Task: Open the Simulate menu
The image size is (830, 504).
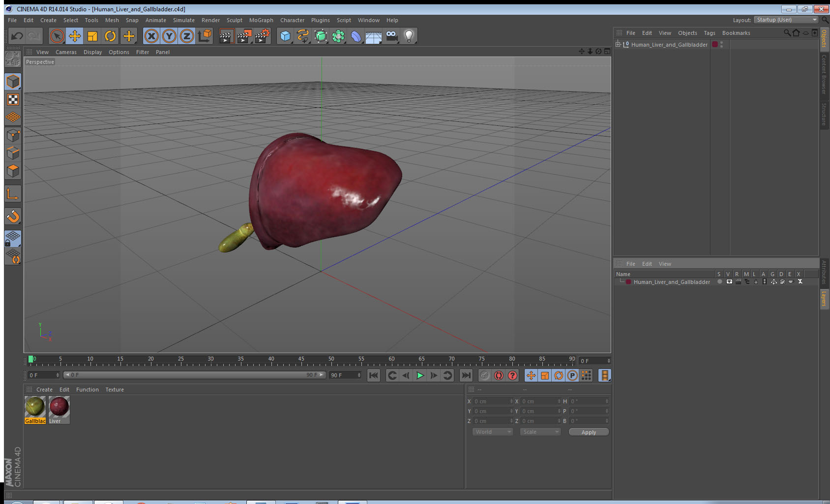Action: [x=184, y=20]
